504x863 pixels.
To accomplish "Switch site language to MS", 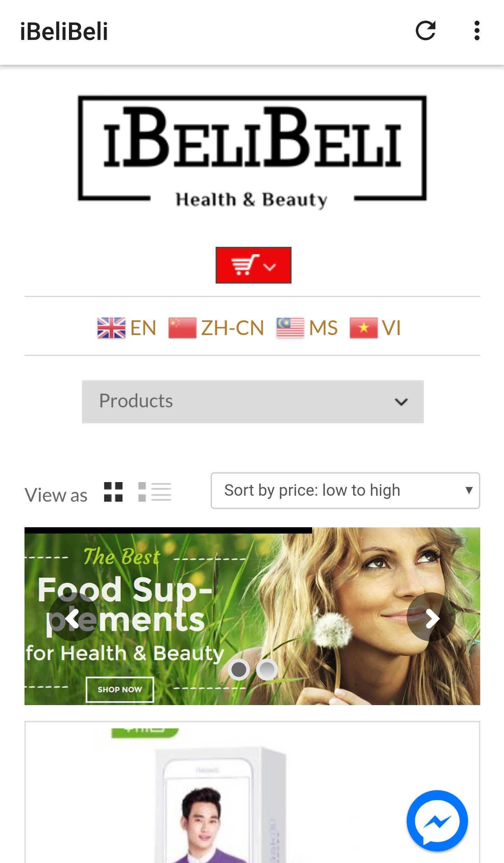I will click(x=323, y=328).
